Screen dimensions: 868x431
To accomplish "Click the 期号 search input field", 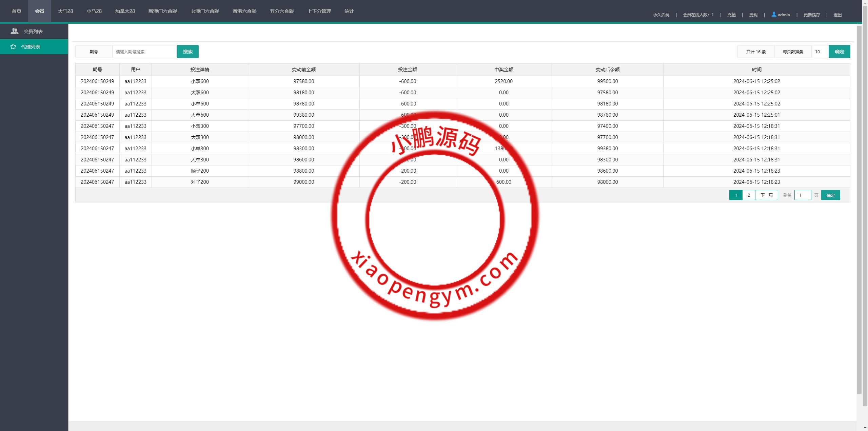I will coord(144,52).
